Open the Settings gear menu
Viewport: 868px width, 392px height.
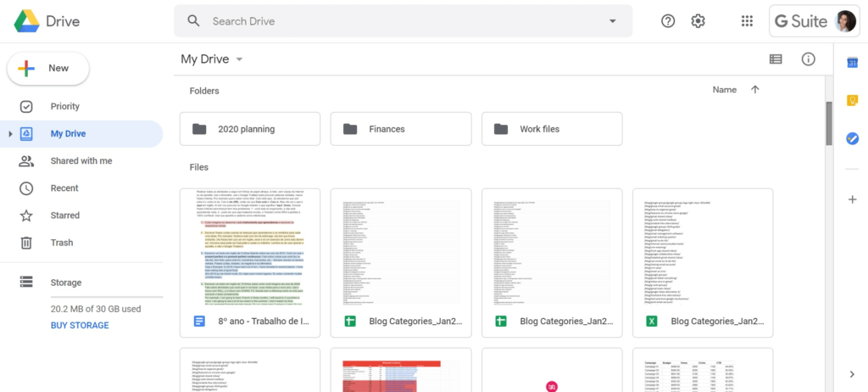[x=698, y=21]
